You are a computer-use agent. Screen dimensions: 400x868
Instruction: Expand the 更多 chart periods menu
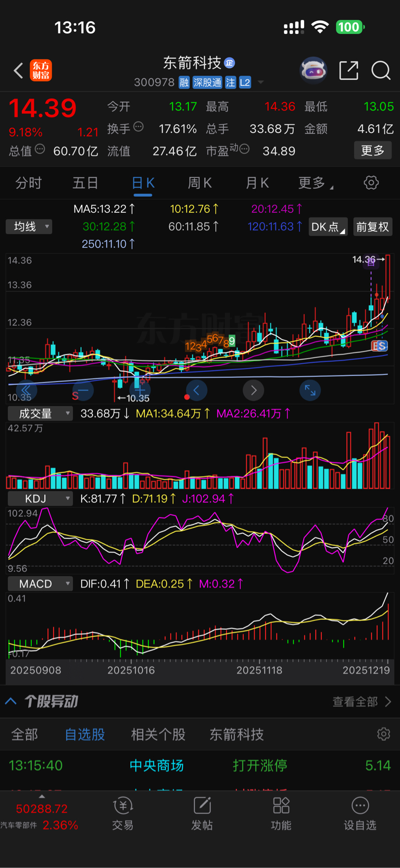(x=316, y=183)
